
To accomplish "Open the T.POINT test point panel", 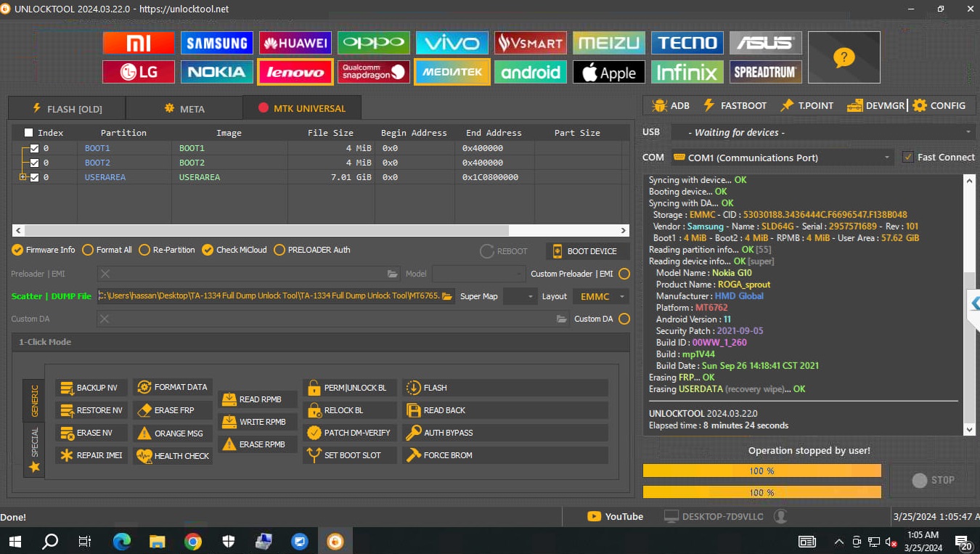I will [x=807, y=105].
